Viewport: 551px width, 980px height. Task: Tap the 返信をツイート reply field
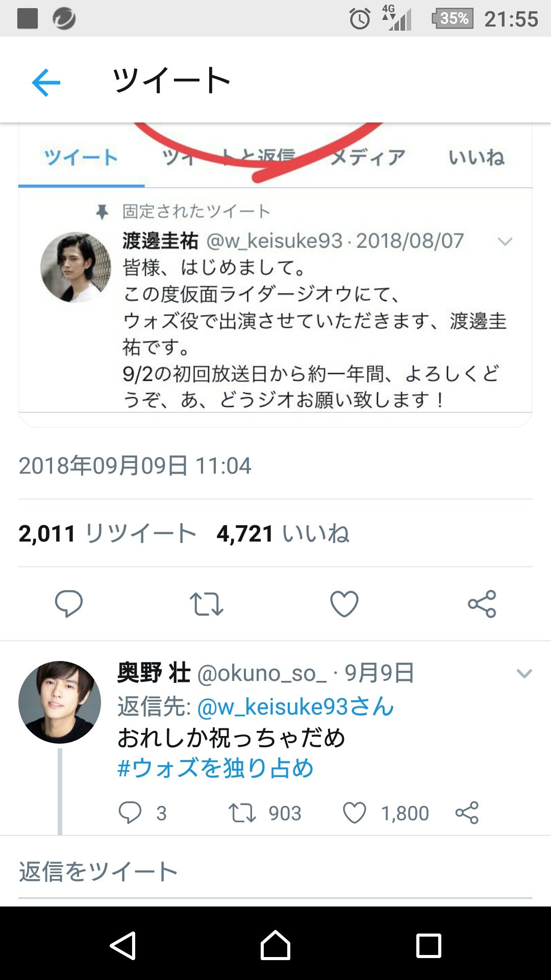click(x=275, y=872)
